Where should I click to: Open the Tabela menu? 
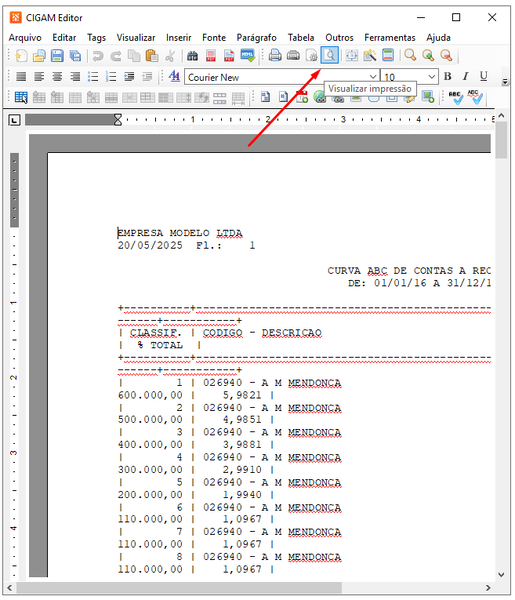tap(301, 38)
